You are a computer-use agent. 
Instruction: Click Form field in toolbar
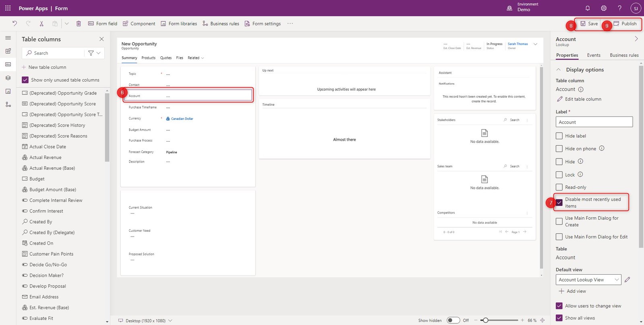pos(103,24)
